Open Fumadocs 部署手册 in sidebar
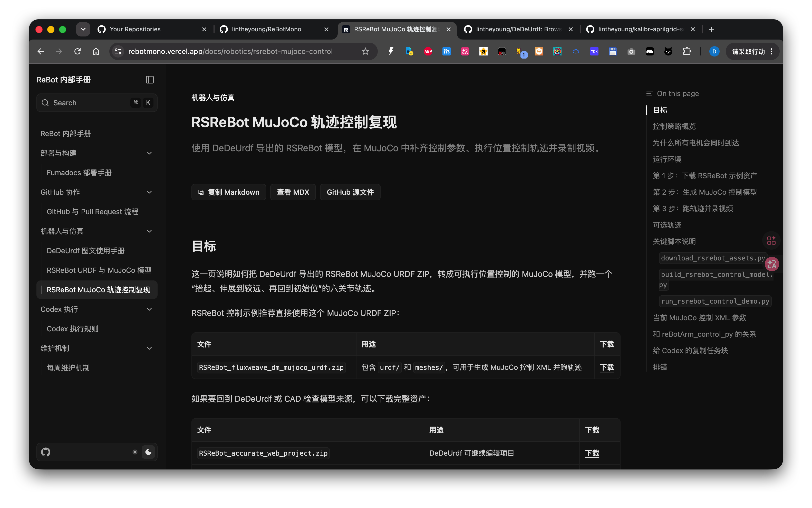812x508 pixels. pyautogui.click(x=79, y=173)
